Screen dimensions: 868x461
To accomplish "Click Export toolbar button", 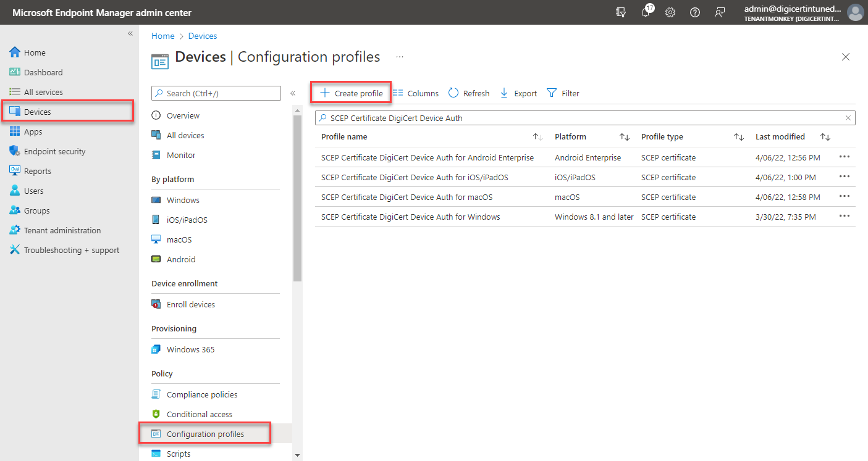I will (518, 93).
